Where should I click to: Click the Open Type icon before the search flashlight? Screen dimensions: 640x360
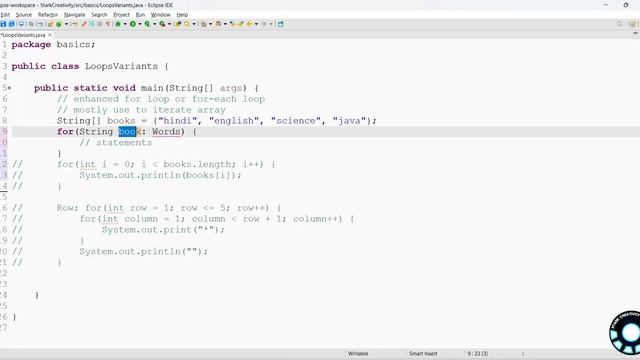click(178, 24)
